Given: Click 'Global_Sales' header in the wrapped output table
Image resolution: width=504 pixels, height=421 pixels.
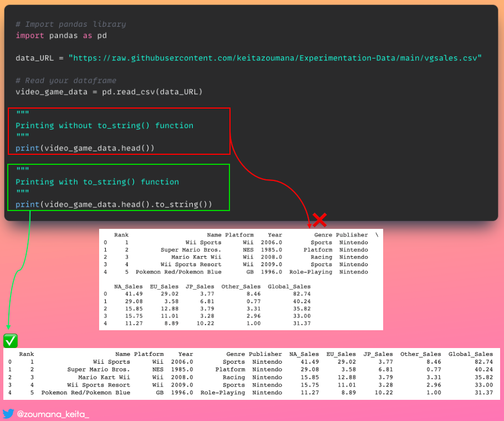Looking at the screenshot, I should (289, 286).
